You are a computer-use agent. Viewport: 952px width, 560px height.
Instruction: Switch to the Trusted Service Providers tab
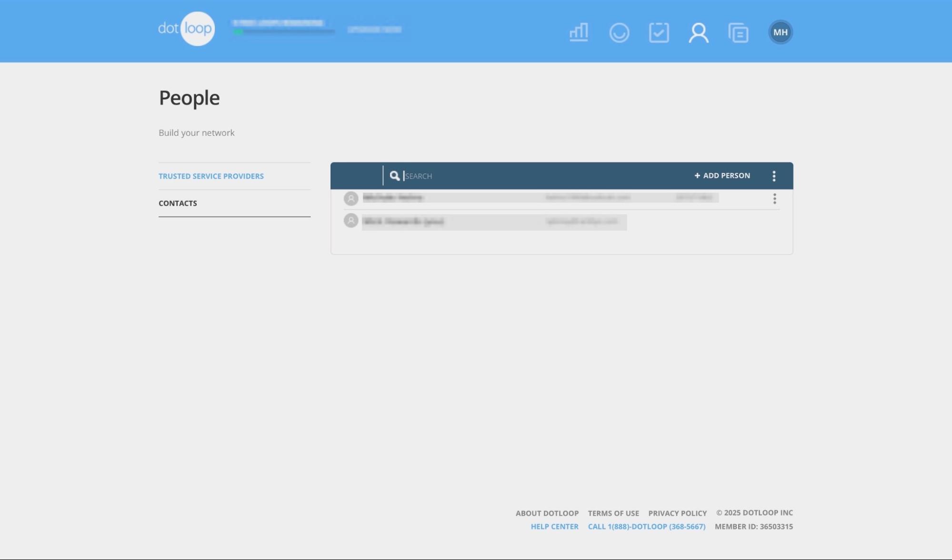(211, 176)
